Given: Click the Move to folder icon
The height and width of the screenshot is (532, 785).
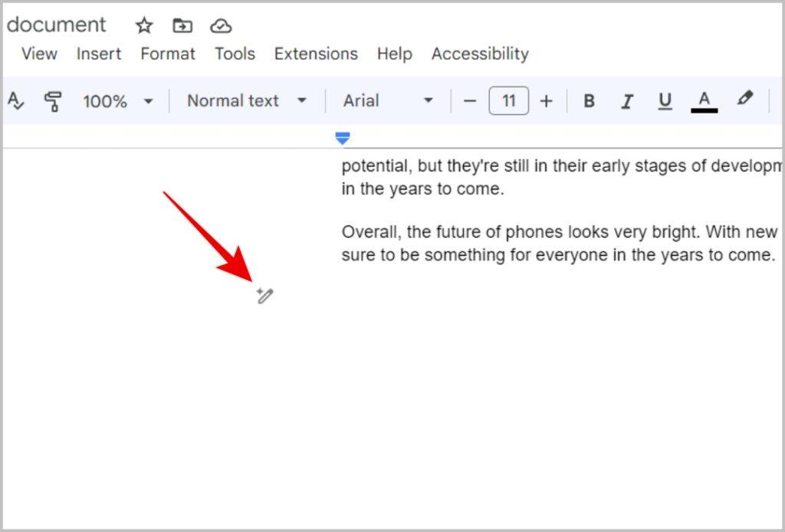Looking at the screenshot, I should tap(182, 25).
